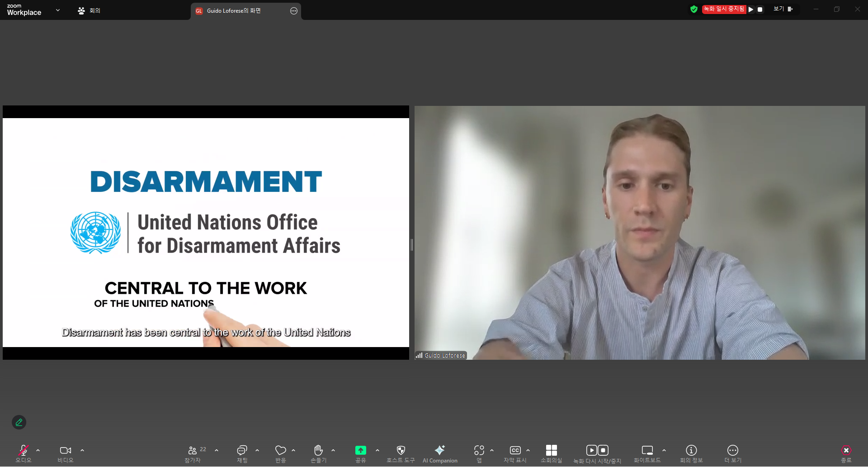Resume recording with top-bar play button
This screenshot has height=467, width=868.
[751, 9]
